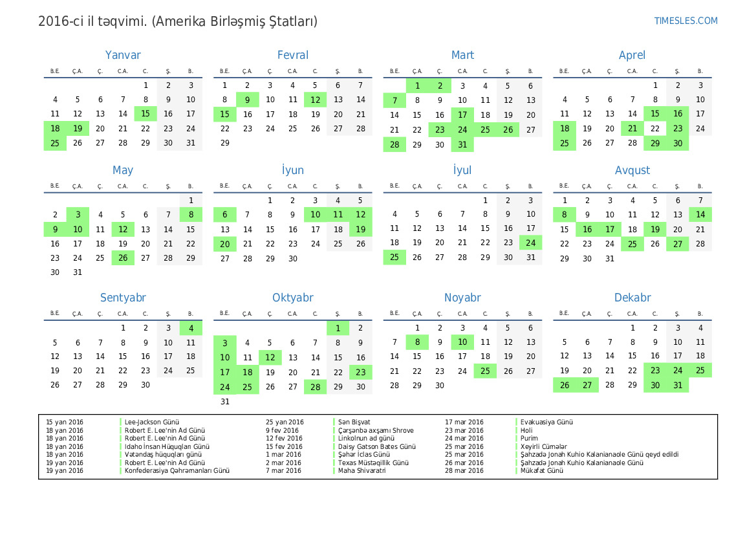
Task: Click highlighted day 28 in Mart
Action: click(x=394, y=145)
